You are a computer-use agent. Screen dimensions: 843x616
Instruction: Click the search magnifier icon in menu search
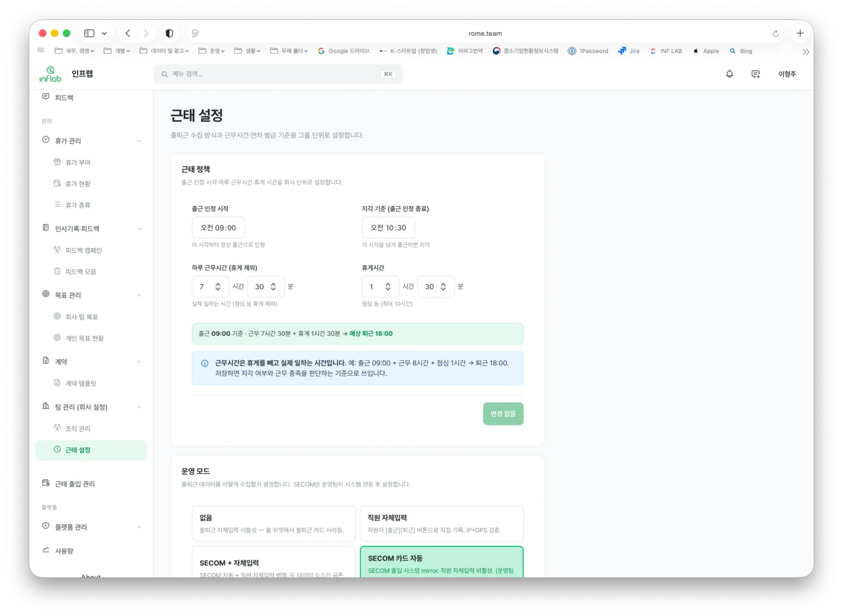click(x=165, y=74)
